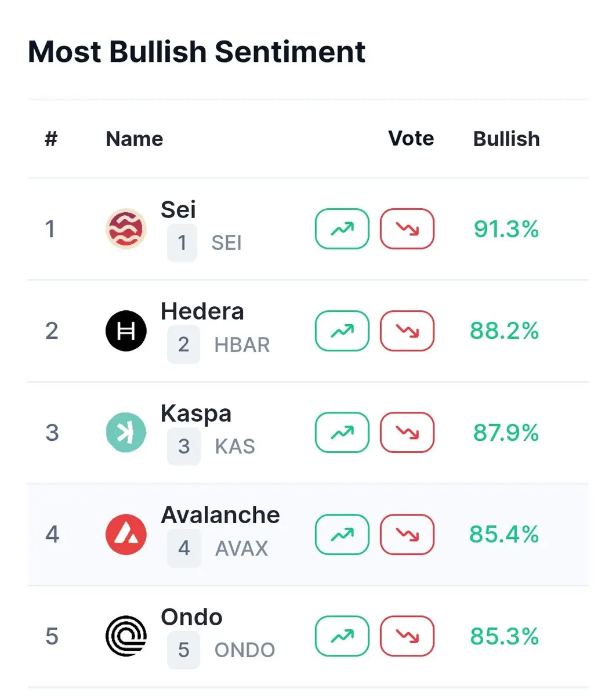The image size is (616, 696).
Task: Vote bearish on Kaspa
Action: tap(407, 433)
